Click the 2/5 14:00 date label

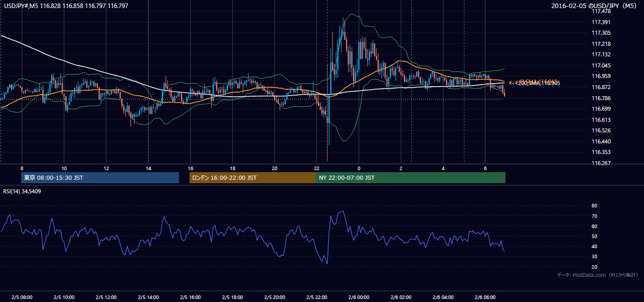(x=148, y=297)
